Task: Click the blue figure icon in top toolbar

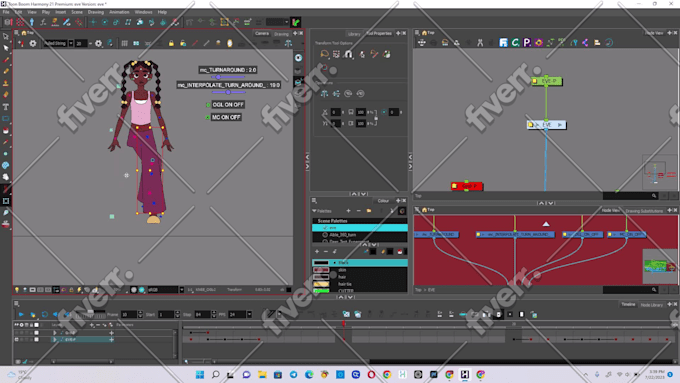Action: point(32,22)
